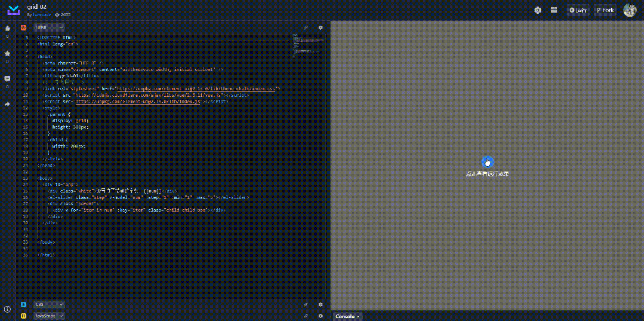The width and height of the screenshot is (644, 321).
Task: Click the site logo icon in the header
Action: [14, 10]
